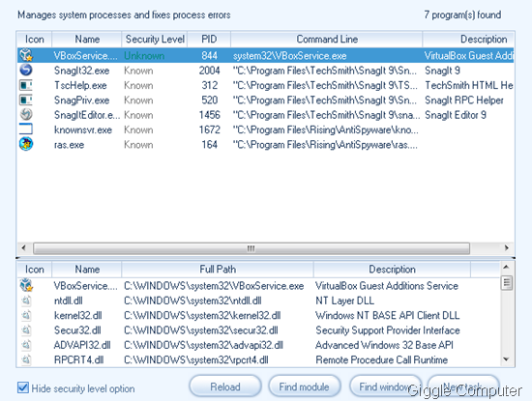This screenshot has height=401, width=532.
Task: Select the TscHelp.exe process name
Action: 80,85
